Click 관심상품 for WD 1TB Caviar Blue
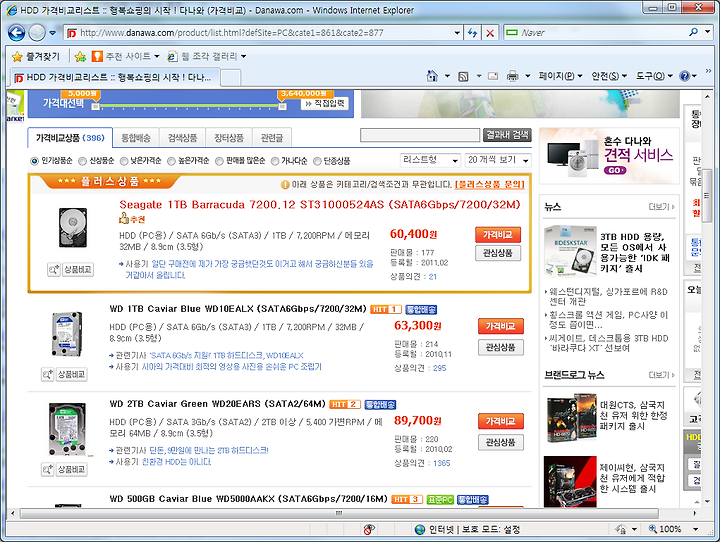 pyautogui.click(x=501, y=348)
